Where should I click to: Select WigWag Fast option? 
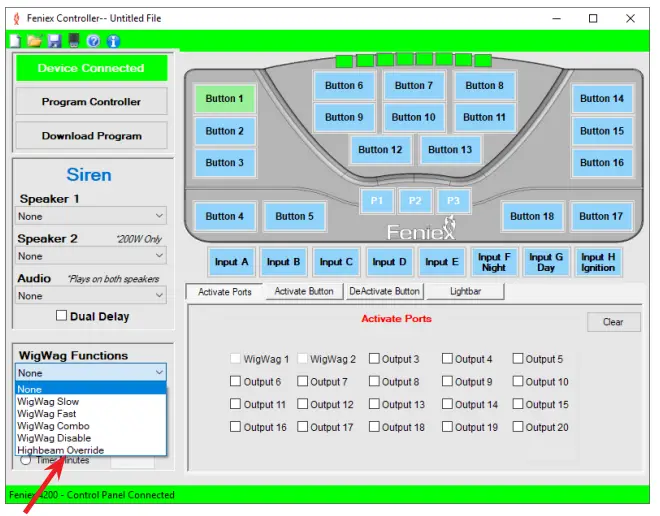coord(91,413)
